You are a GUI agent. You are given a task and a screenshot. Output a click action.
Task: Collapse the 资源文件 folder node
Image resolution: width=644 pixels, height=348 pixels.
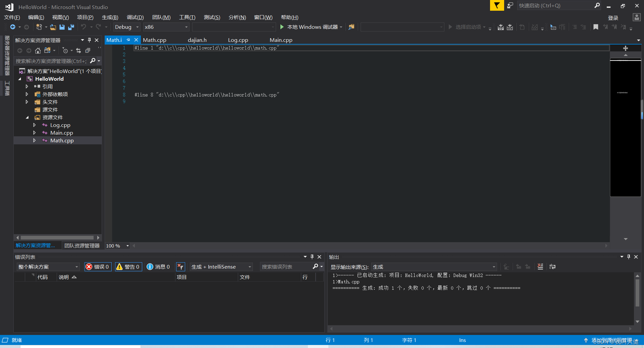click(x=27, y=117)
